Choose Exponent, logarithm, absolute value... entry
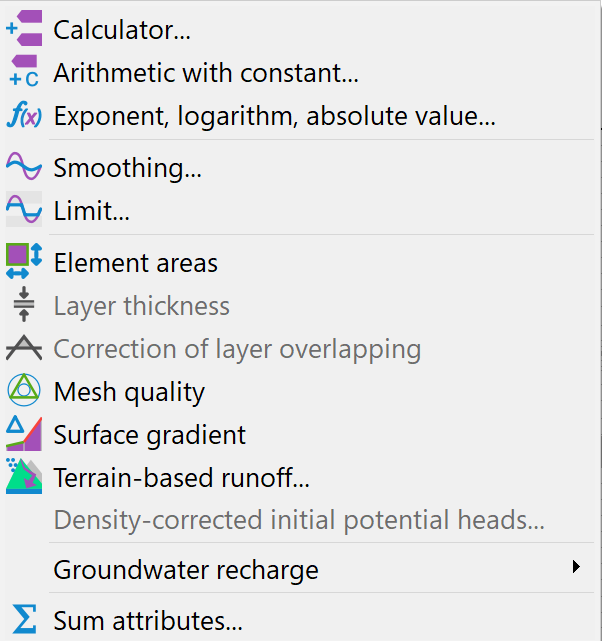Image resolution: width=602 pixels, height=641 pixels. click(274, 117)
